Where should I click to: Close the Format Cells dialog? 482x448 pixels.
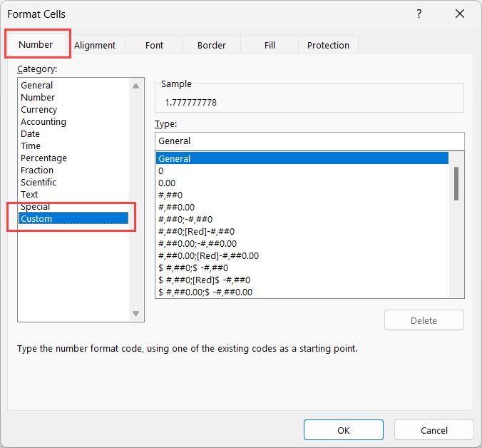[460, 14]
